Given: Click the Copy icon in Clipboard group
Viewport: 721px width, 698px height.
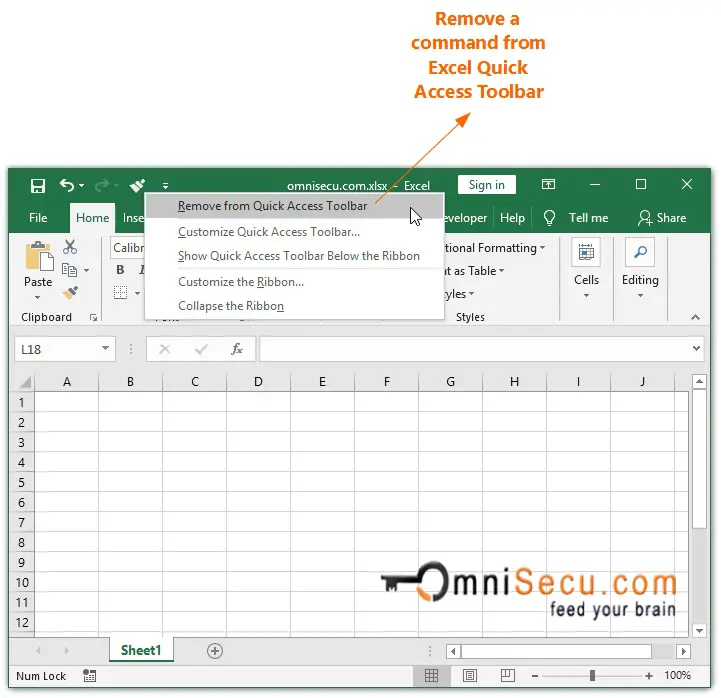Looking at the screenshot, I should pyautogui.click(x=69, y=270).
